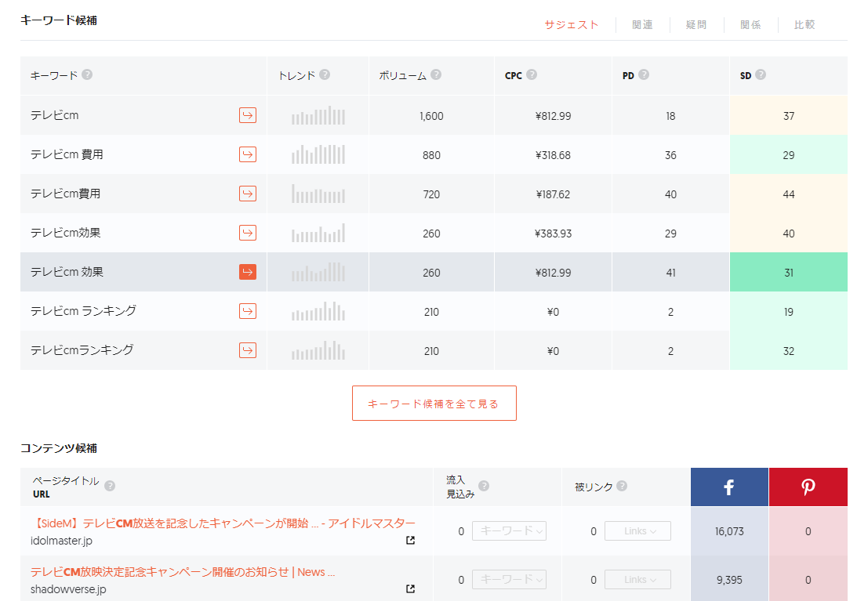This screenshot has height=601, width=868.
Task: Select the サジェスト tab
Action: coord(572,25)
